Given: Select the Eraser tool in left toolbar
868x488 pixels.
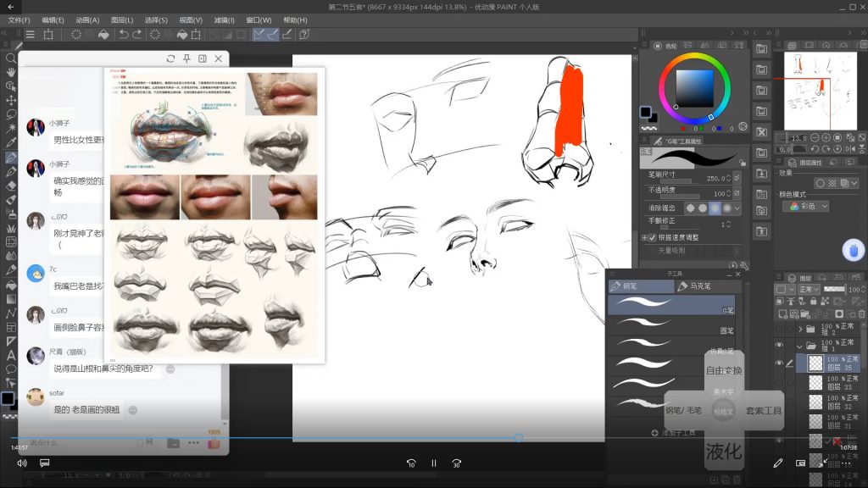Looking at the screenshot, I should 11,186.
